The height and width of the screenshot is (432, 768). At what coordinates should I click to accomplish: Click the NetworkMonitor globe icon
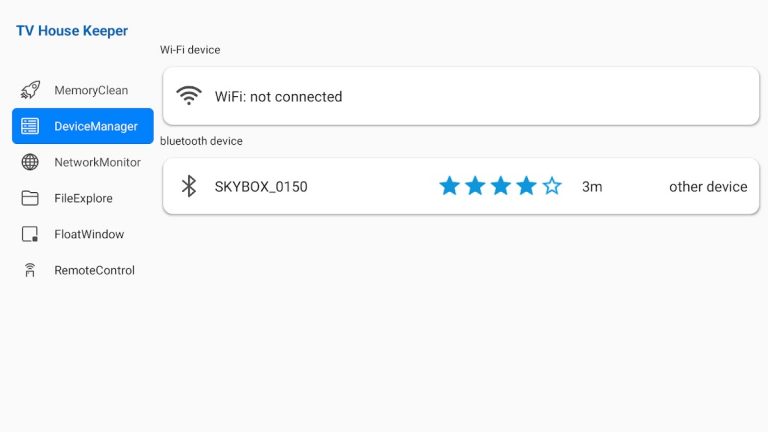click(30, 162)
